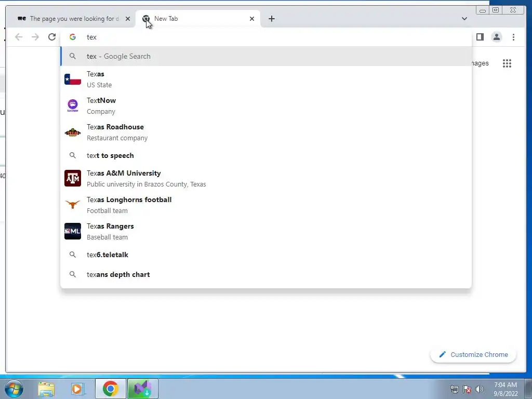Open the clock showing 7:04 AM
Image resolution: width=532 pixels, height=399 pixels.
[x=506, y=389]
